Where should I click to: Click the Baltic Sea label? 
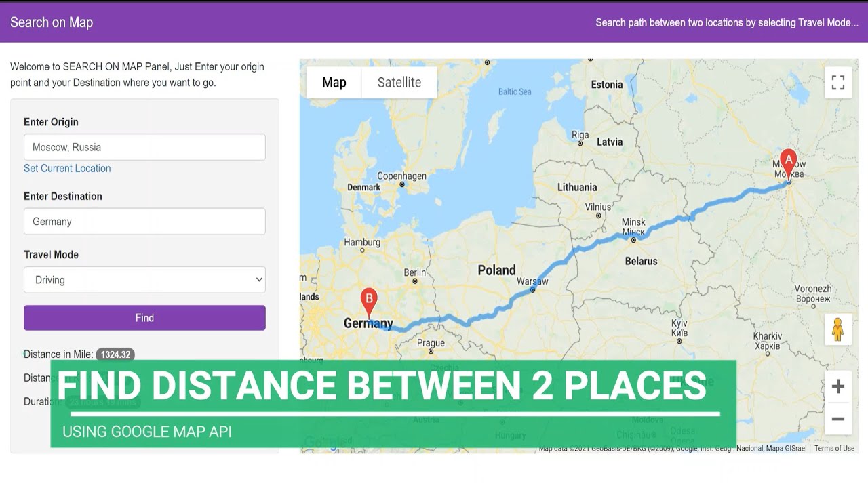(x=515, y=91)
